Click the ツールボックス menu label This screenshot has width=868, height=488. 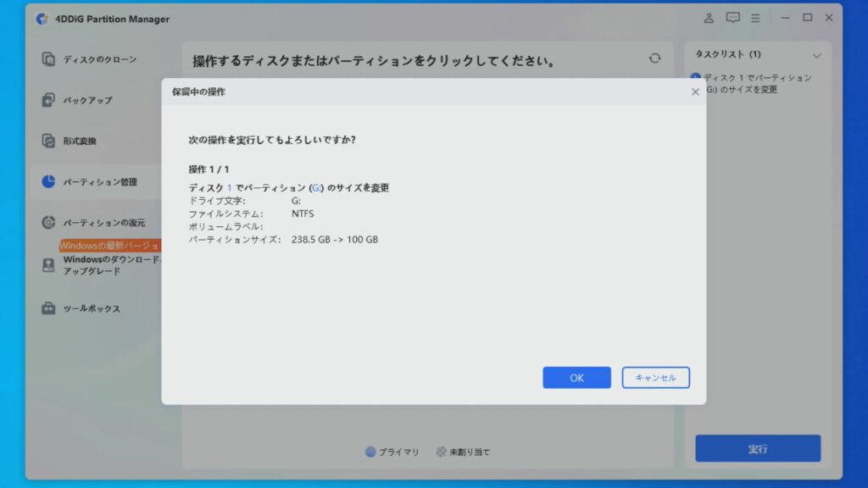tap(92, 308)
